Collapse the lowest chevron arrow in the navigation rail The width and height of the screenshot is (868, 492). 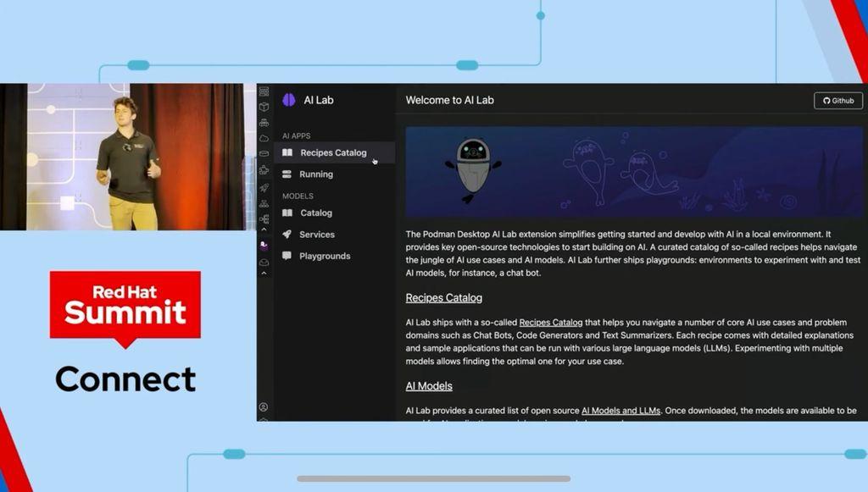264,273
